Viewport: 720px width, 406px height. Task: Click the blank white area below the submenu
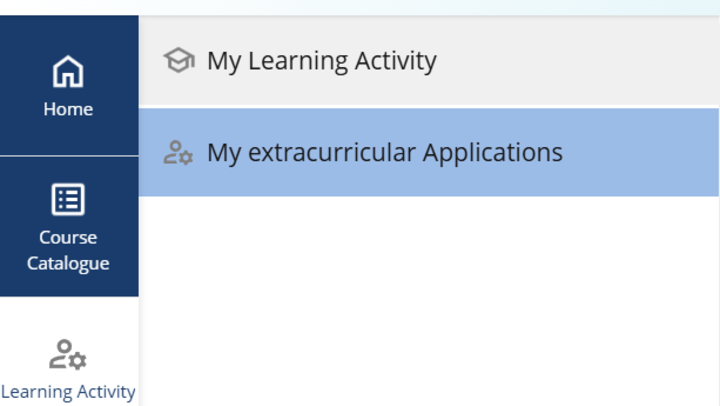pyautogui.click(x=429, y=301)
